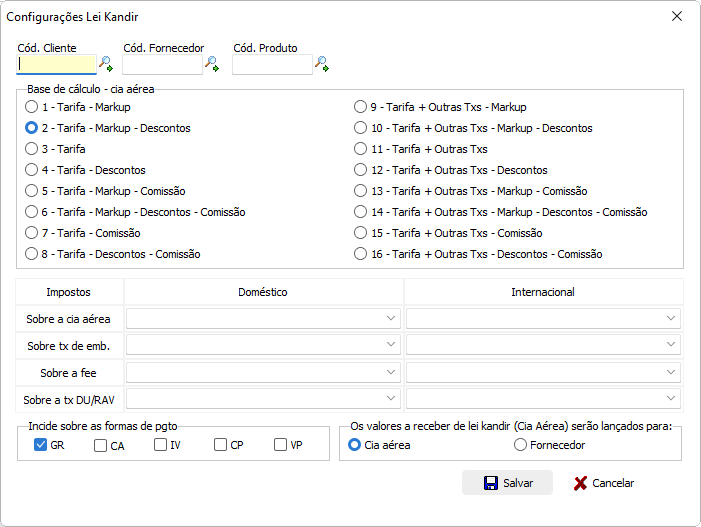Click the Cód. Fornecedor input field
Image resolution: width=701 pixels, height=527 pixels.
[162, 64]
